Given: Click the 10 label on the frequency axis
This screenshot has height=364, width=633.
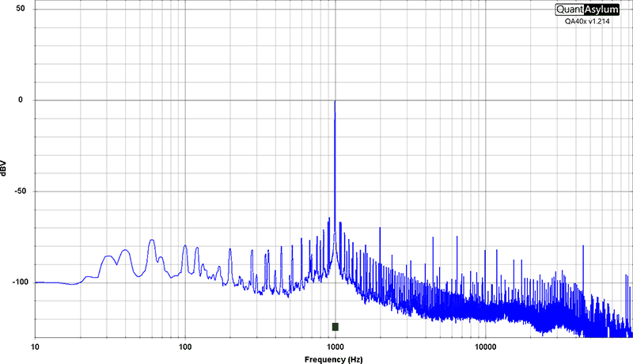Looking at the screenshot, I should point(35,347).
